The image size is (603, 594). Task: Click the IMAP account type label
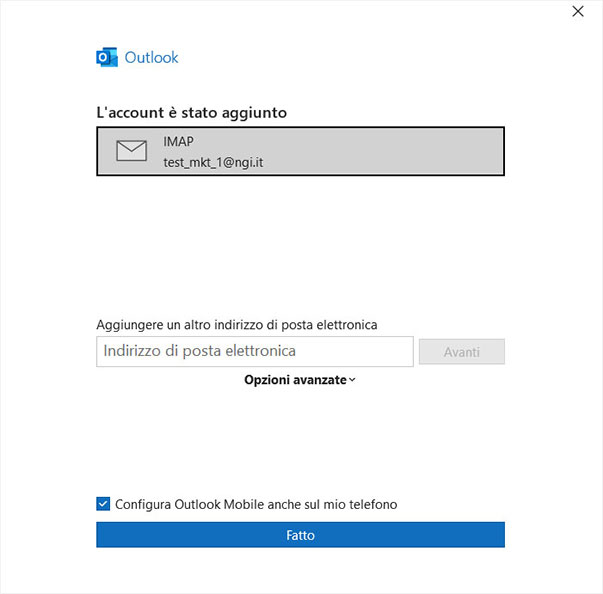[x=178, y=141]
